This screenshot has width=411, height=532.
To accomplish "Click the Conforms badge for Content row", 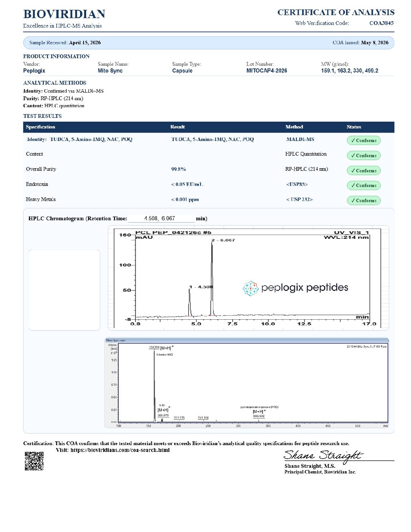I will click(363, 155).
